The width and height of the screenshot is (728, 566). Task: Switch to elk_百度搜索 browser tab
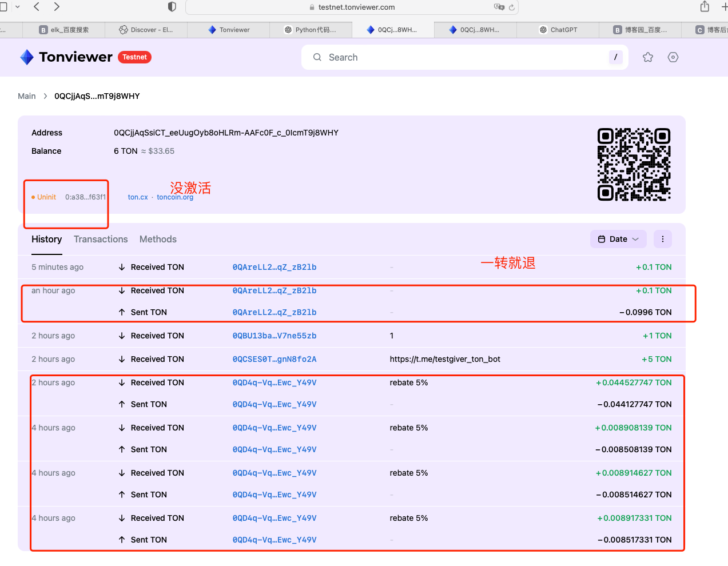(x=63, y=30)
